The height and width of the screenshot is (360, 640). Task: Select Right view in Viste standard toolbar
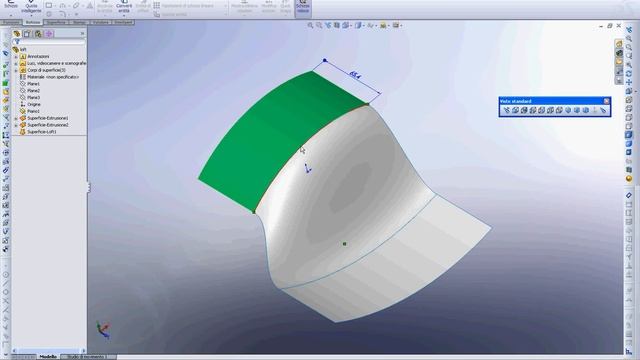tap(542, 110)
